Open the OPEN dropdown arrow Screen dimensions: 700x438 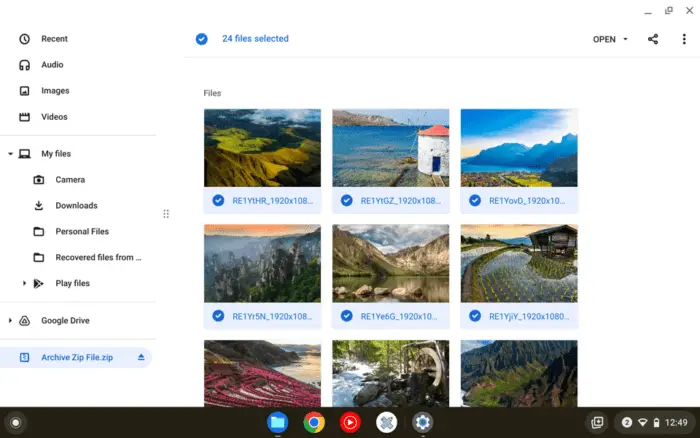click(x=625, y=39)
